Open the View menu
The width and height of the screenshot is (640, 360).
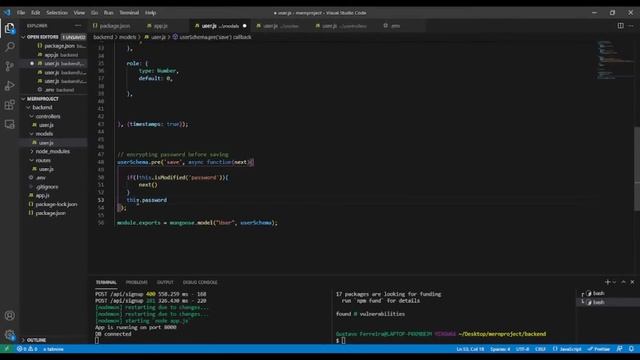79,13
